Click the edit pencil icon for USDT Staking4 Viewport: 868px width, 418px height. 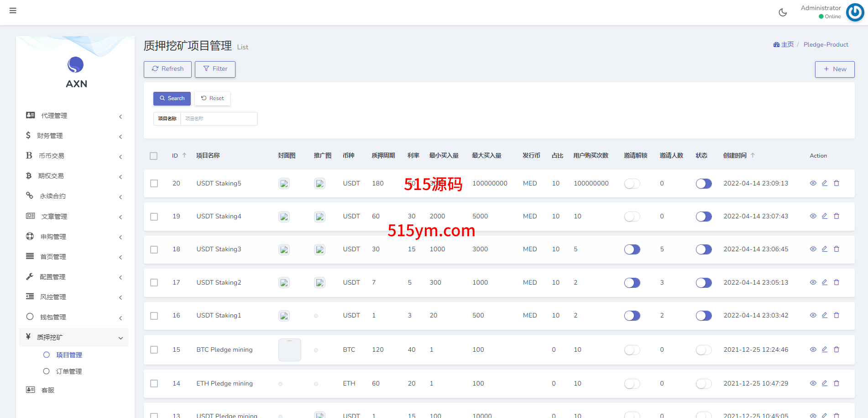[x=825, y=216]
